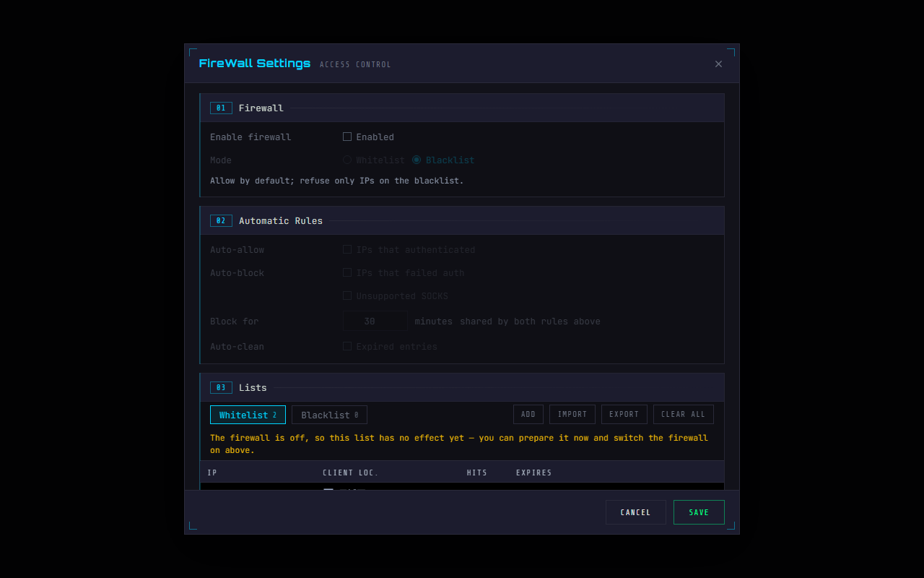
Task: Select the Whitelist mode radio button
Action: pyautogui.click(x=347, y=160)
